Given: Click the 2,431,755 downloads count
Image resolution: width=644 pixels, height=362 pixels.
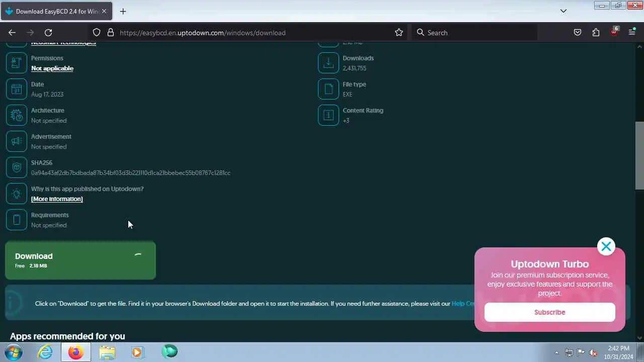Looking at the screenshot, I should 355,68.
